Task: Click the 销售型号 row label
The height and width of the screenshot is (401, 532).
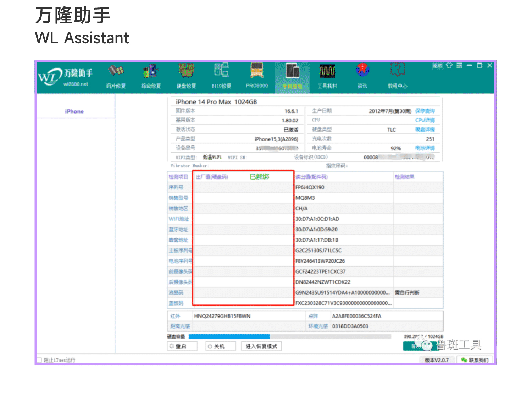Action: click(x=178, y=198)
